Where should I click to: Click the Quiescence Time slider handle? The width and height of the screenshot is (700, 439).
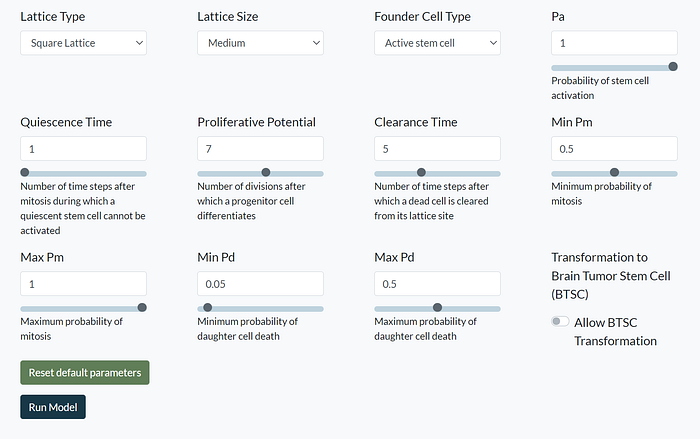pos(25,172)
